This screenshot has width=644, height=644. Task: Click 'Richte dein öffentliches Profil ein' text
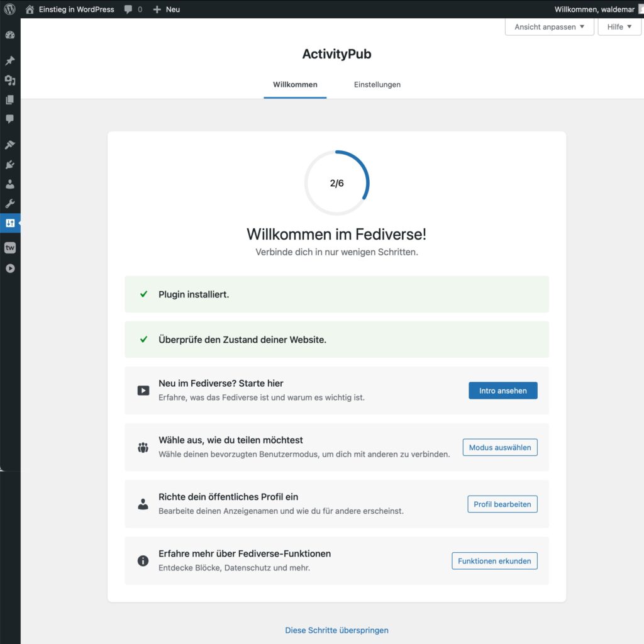click(228, 497)
